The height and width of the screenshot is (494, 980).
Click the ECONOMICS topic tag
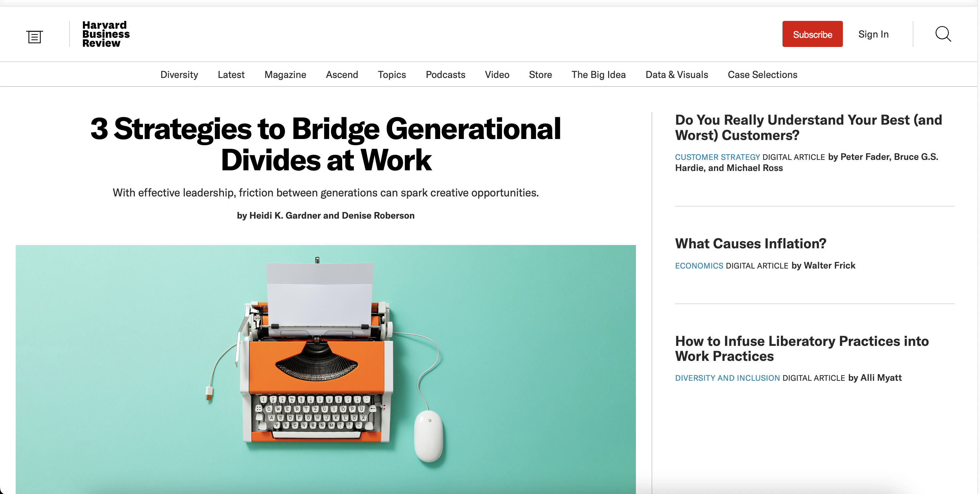click(699, 266)
